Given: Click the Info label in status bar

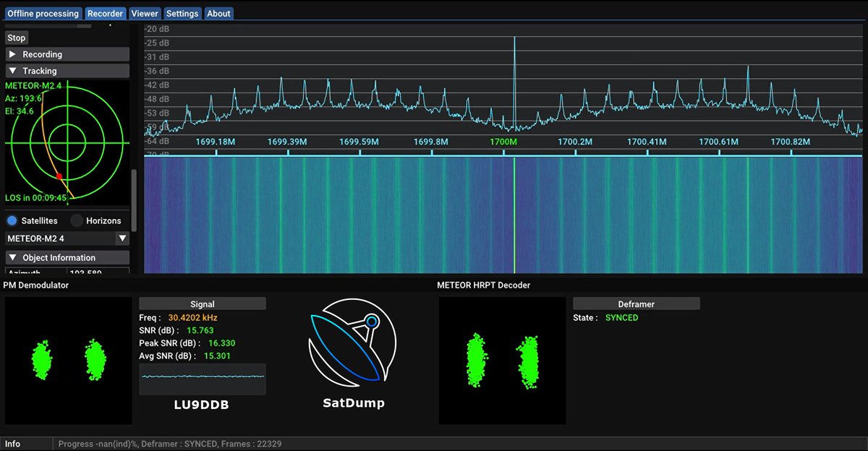Looking at the screenshot, I should pos(13,444).
